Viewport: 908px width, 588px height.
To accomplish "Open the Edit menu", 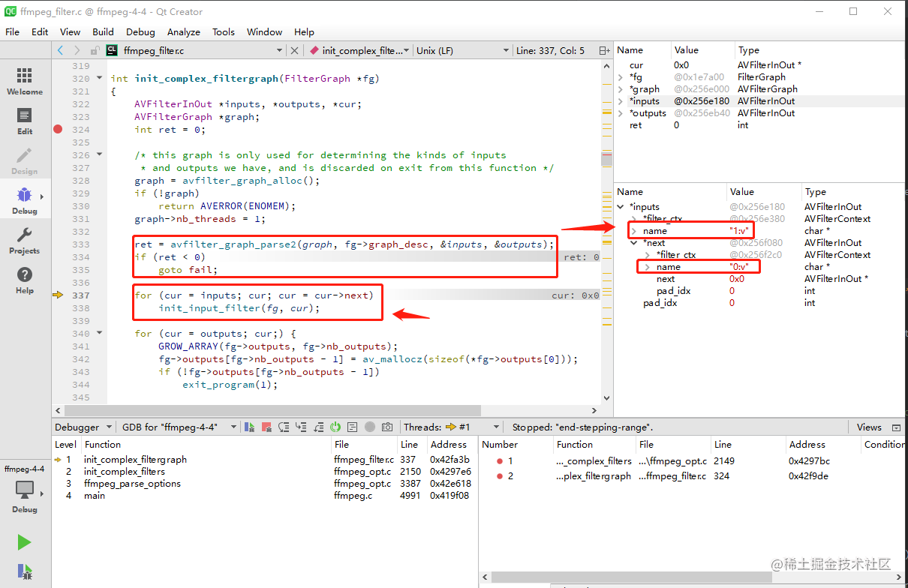I will (x=40, y=31).
